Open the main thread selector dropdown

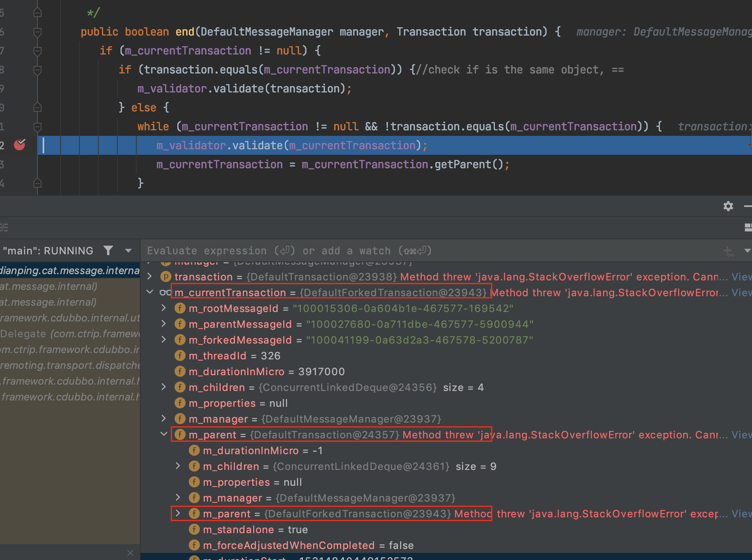[x=128, y=251]
